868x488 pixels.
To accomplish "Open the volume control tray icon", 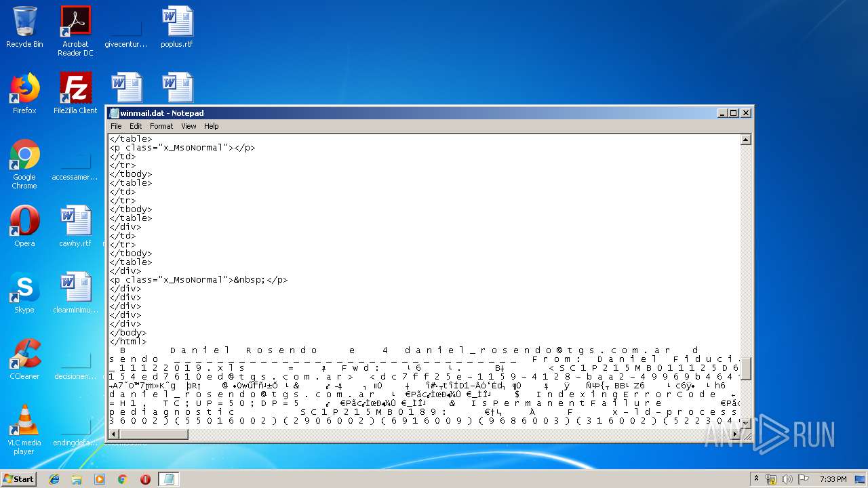I will [787, 479].
